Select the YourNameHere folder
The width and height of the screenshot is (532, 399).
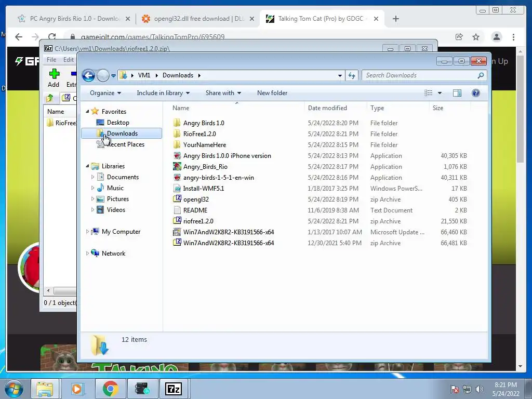pyautogui.click(x=205, y=144)
